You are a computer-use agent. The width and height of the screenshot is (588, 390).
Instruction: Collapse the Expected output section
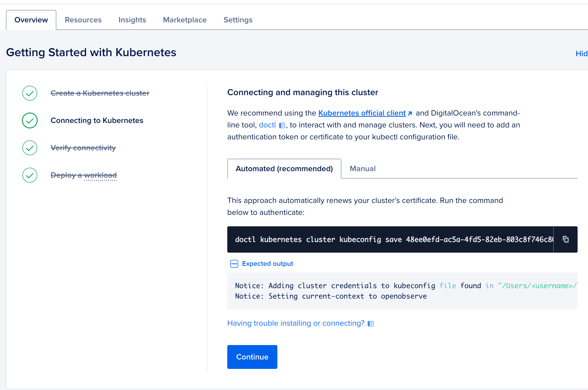234,264
